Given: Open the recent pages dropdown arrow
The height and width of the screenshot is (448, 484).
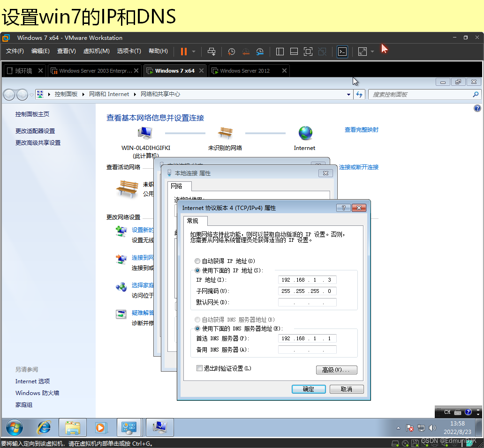Looking at the screenshot, I should coord(31,95).
